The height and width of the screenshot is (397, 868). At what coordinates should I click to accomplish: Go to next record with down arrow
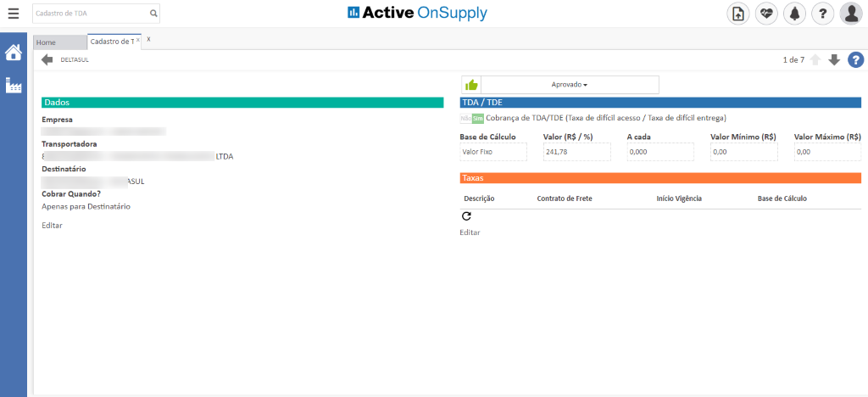(834, 59)
